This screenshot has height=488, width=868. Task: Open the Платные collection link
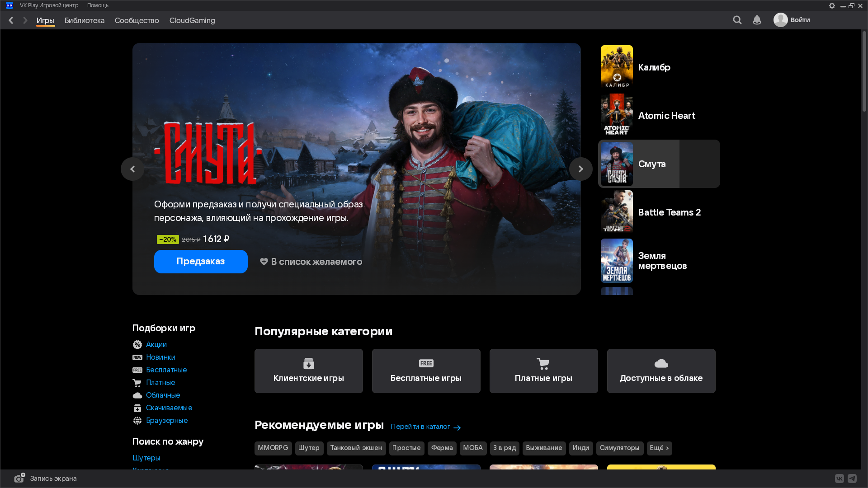pos(160,383)
